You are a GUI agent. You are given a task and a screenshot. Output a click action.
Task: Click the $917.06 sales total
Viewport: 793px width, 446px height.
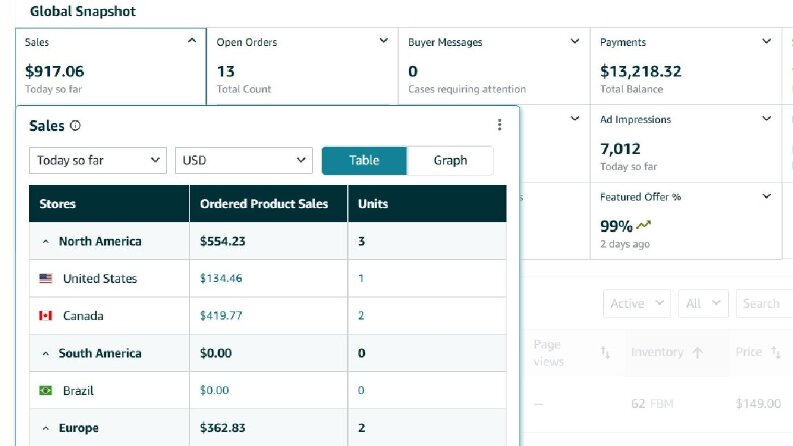click(x=55, y=71)
